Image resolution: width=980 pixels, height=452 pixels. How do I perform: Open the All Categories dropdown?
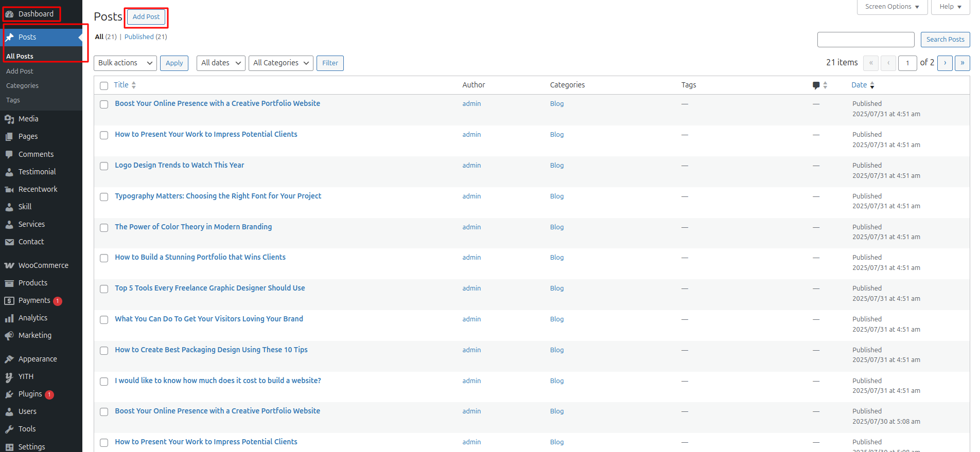click(281, 63)
